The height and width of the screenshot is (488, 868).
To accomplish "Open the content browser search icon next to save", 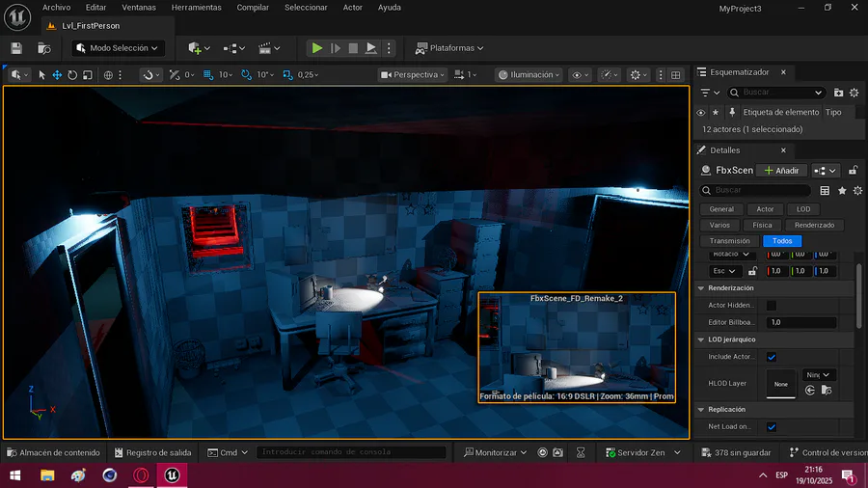I will [x=43, y=48].
